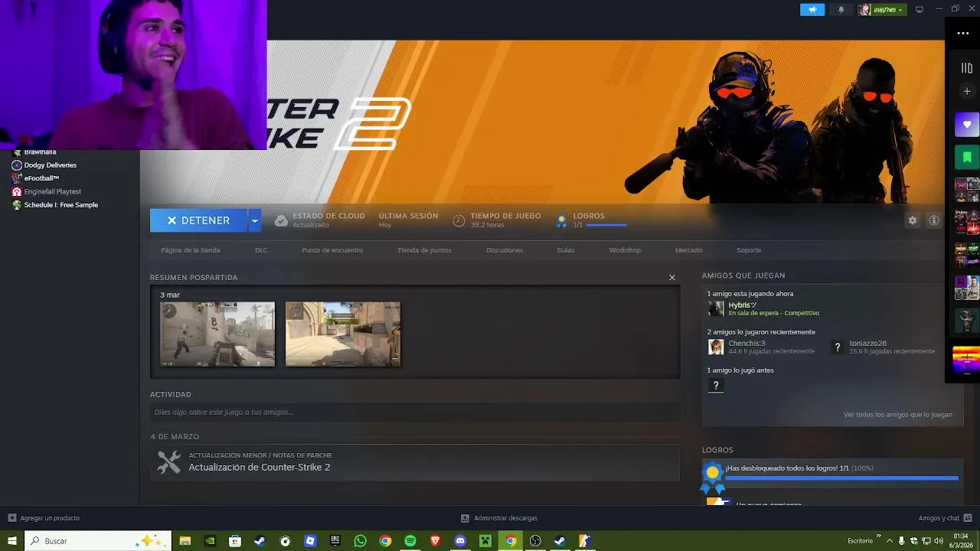Show game information icon
Screen dimensions: 980x551
[x=934, y=220]
